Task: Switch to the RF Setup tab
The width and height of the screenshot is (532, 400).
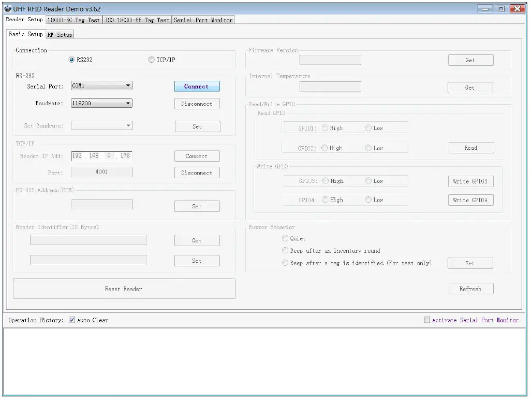Action: tap(60, 34)
